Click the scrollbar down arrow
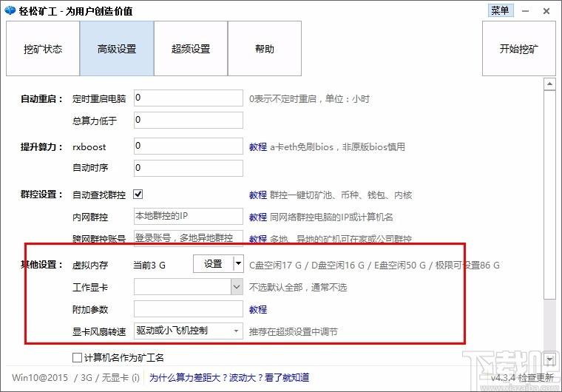562x392 pixels. [x=549, y=359]
